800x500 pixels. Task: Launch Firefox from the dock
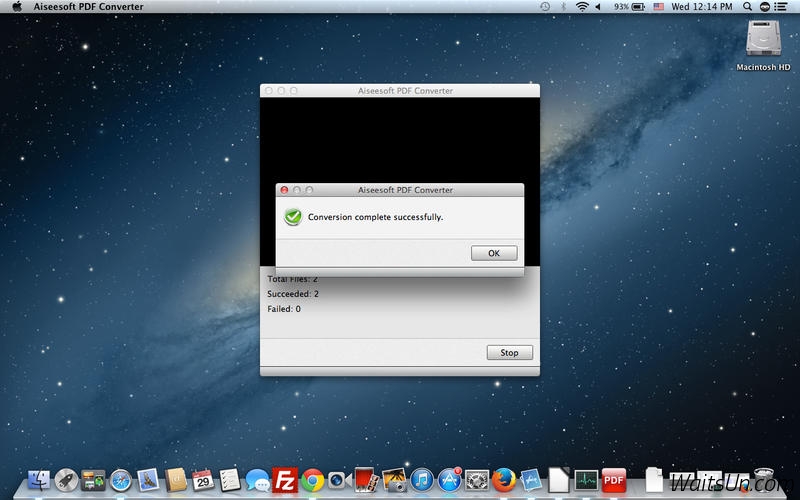pos(504,481)
